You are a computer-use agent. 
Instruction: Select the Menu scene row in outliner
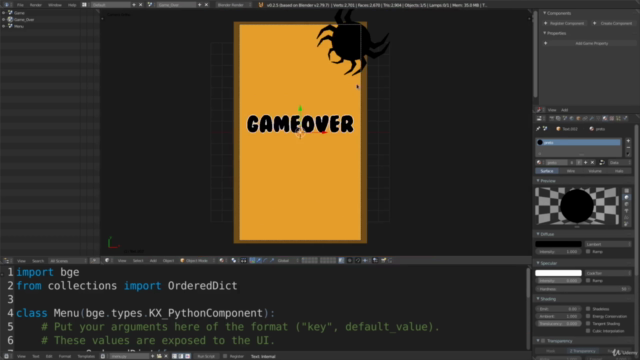19,26
